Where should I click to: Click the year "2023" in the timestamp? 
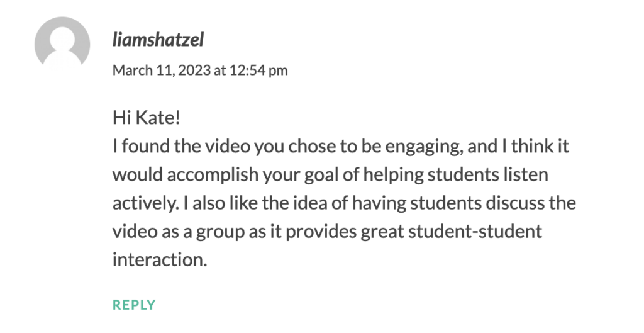pos(196,71)
